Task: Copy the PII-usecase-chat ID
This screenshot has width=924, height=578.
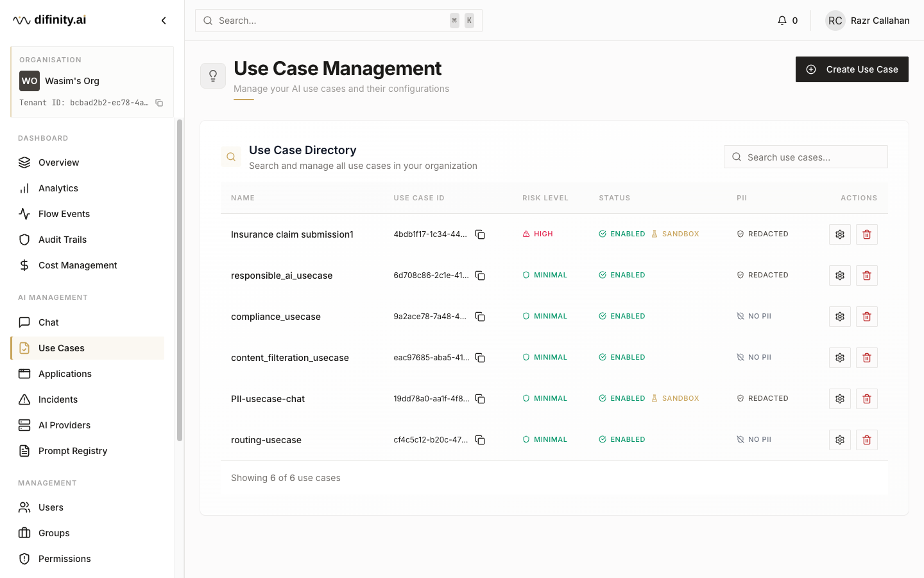Action: [x=480, y=399]
